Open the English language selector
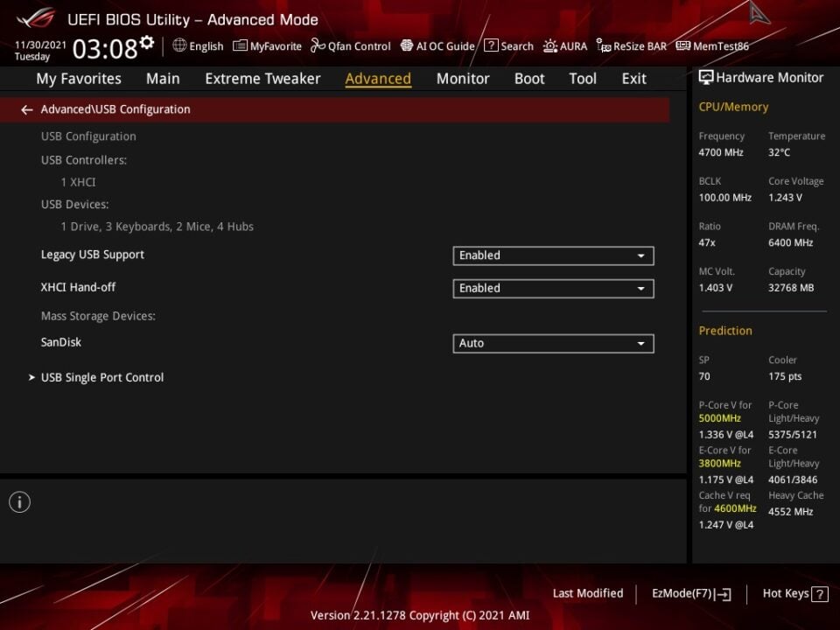 [198, 46]
